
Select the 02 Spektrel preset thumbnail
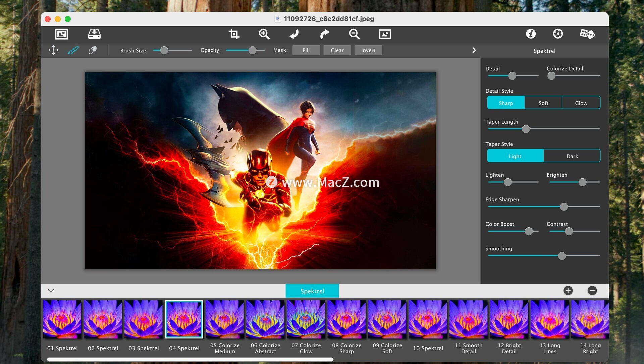tap(103, 319)
